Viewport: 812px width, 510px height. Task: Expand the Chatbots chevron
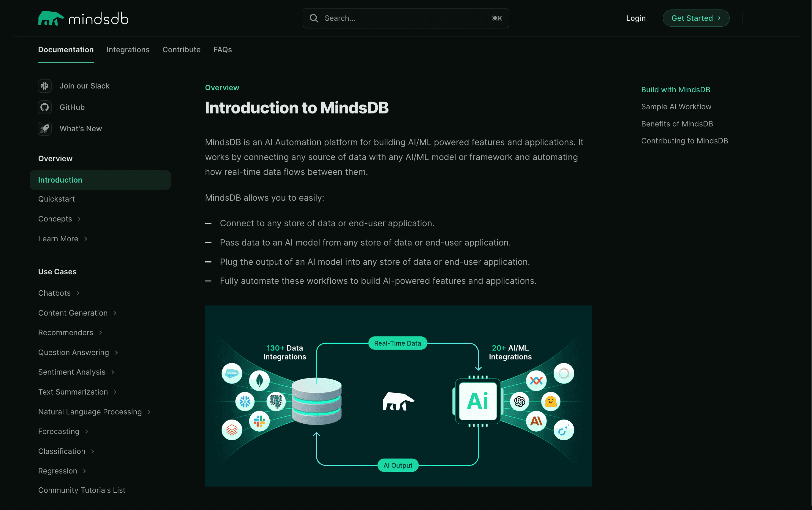click(78, 293)
